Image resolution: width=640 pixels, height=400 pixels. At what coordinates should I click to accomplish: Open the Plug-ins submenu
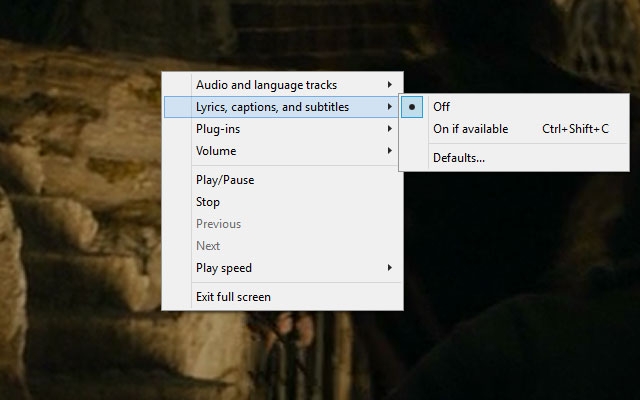(282, 129)
